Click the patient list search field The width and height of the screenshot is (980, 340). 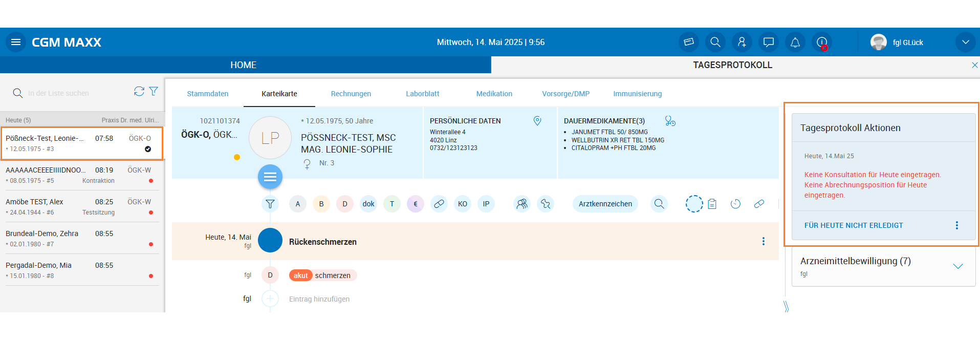(72, 93)
